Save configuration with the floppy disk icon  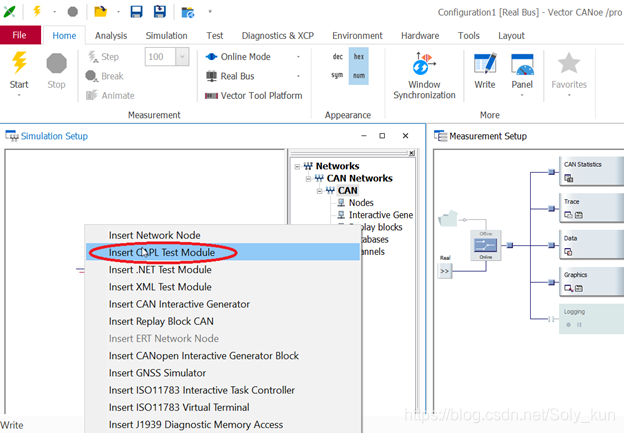[x=136, y=12]
